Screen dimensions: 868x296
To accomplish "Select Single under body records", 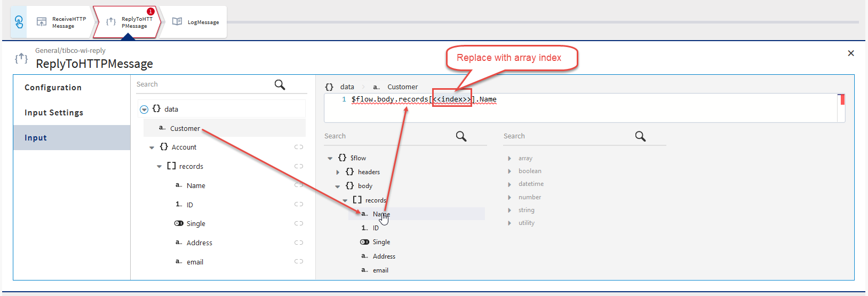I will [x=381, y=243].
